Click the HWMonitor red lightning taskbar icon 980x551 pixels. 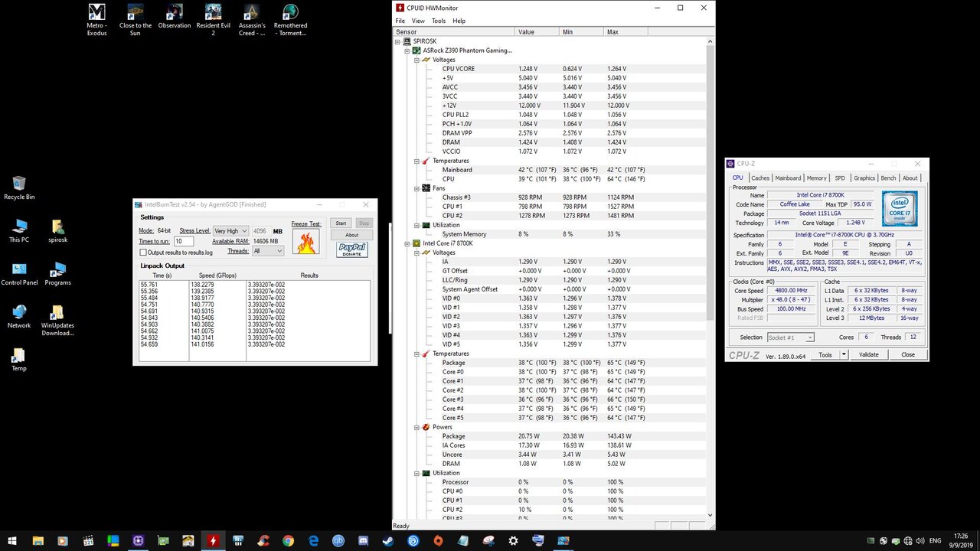pyautogui.click(x=213, y=540)
